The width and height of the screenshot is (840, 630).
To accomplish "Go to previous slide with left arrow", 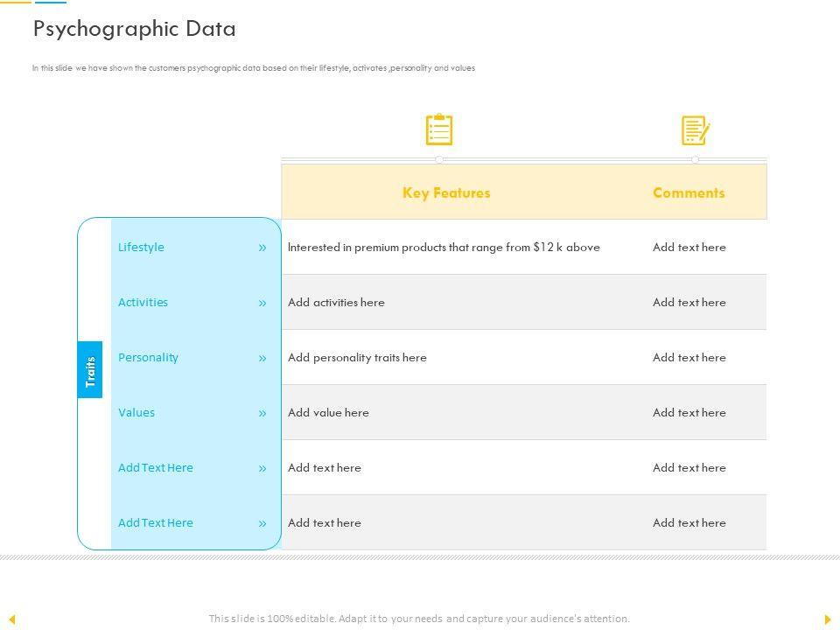I will point(12,619).
